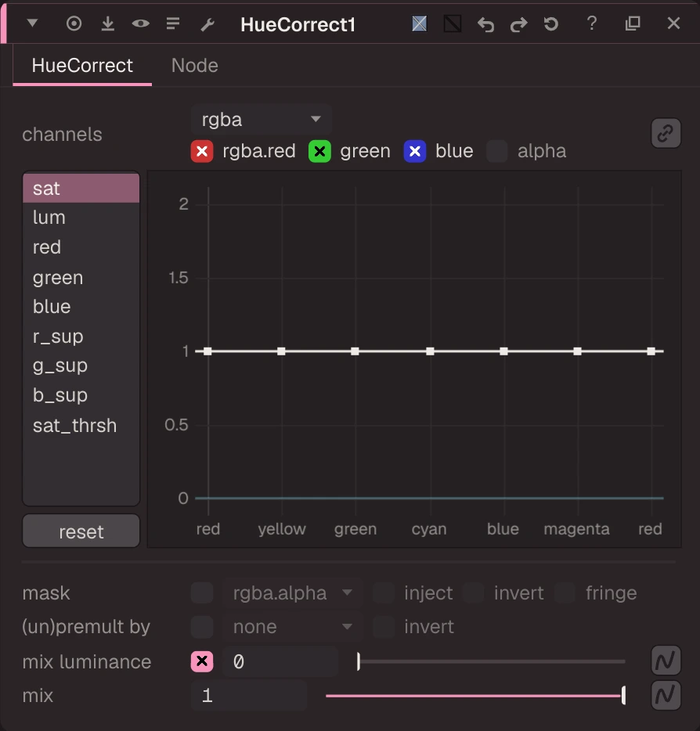
Task: Click the mix luminance slider track
Action: [492, 661]
